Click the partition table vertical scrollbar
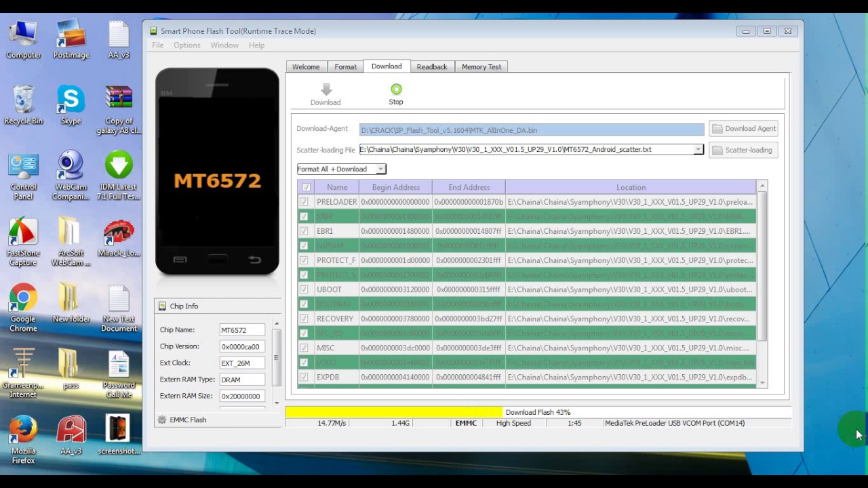Screen dimensions: 868x488 tap(762, 285)
